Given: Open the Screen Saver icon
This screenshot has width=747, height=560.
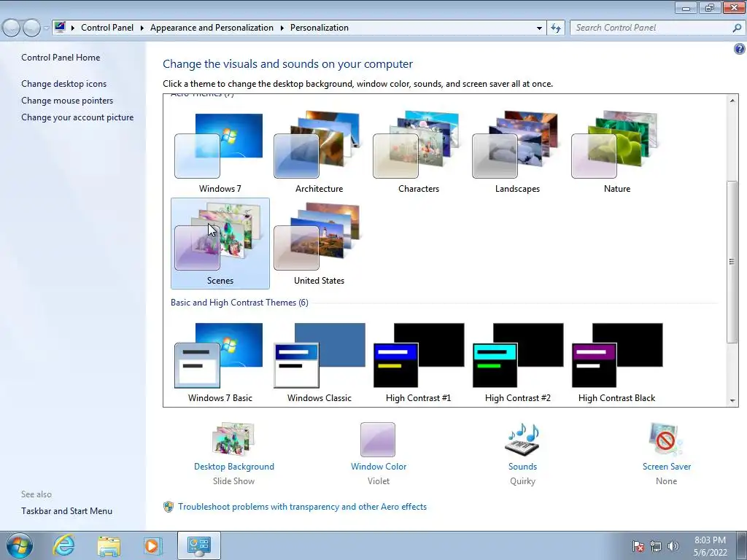Looking at the screenshot, I should pos(666,439).
